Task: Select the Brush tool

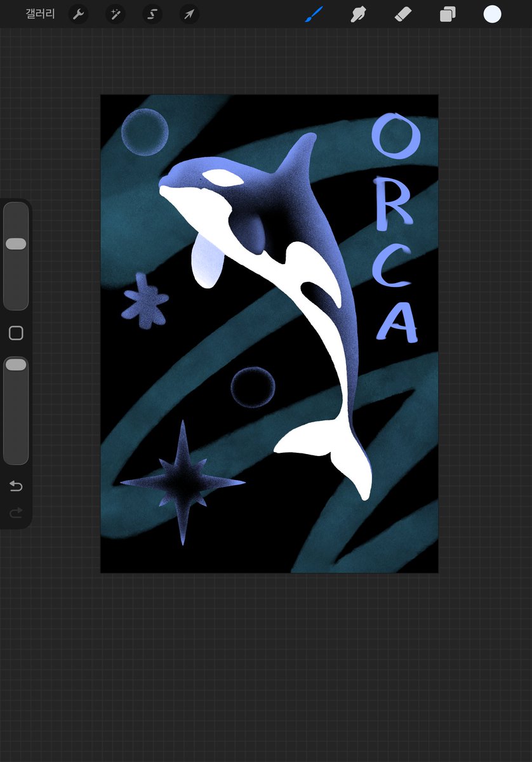Action: click(314, 14)
